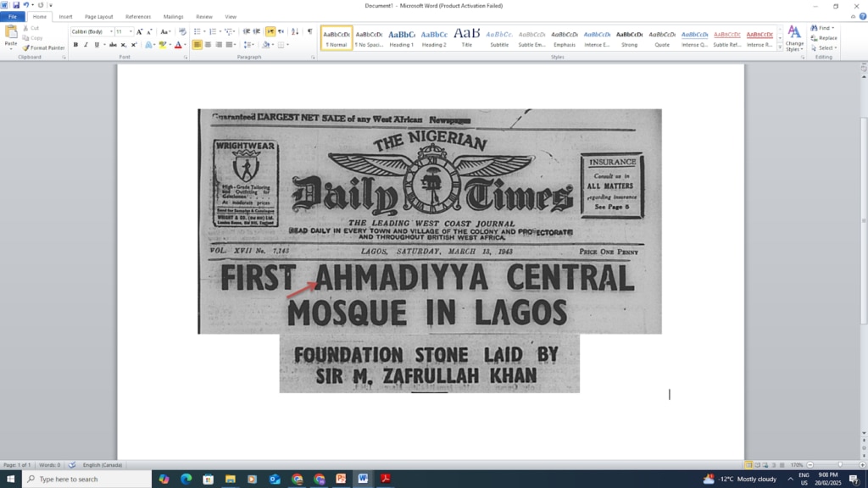The image size is (868, 488).
Task: Toggle Align Text Left
Action: point(198,45)
